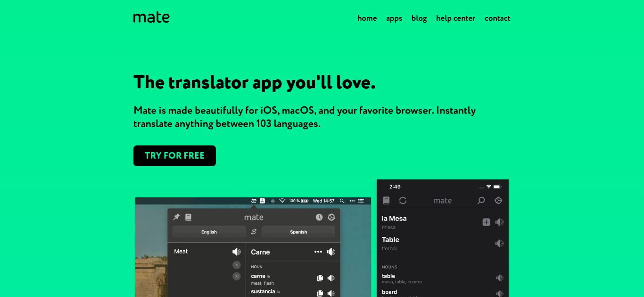Click the refresh sync icon in iOS app
This screenshot has width=644, height=297.
[x=403, y=201]
